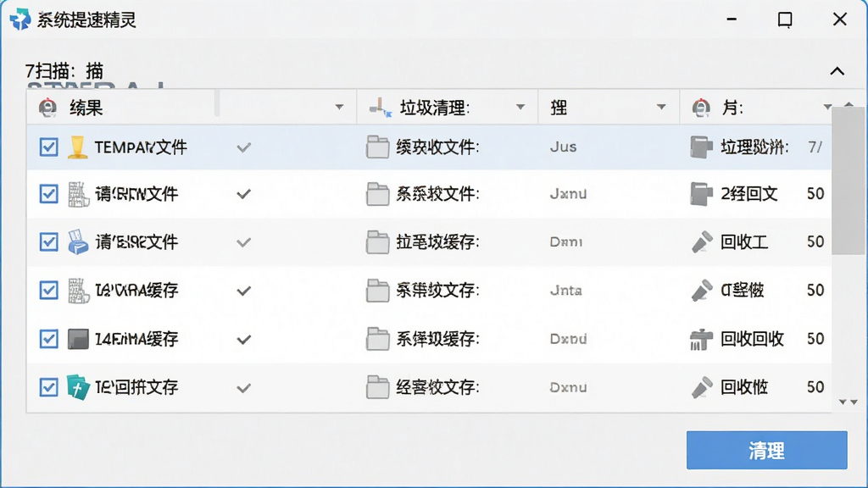This screenshot has width=868, height=488.
Task: Click the folder icon in first row
Action: (x=377, y=147)
